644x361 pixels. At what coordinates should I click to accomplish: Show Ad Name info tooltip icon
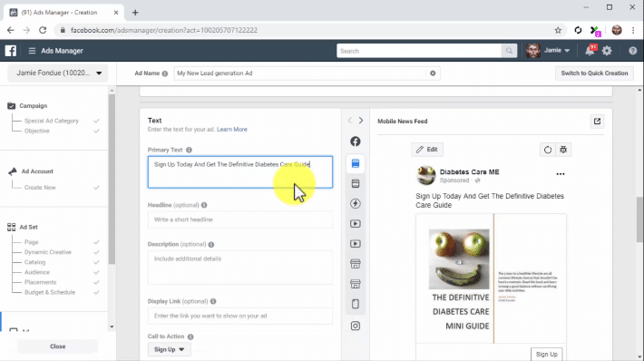click(x=165, y=73)
